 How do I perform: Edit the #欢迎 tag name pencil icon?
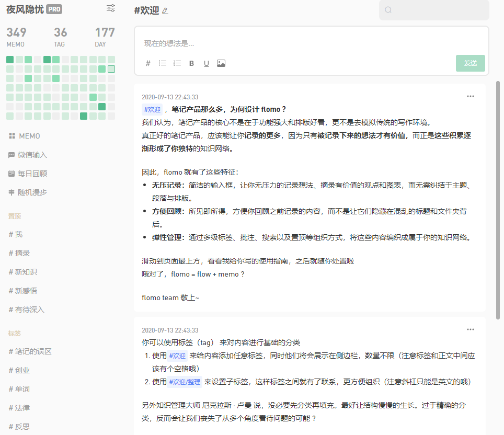[x=165, y=12]
